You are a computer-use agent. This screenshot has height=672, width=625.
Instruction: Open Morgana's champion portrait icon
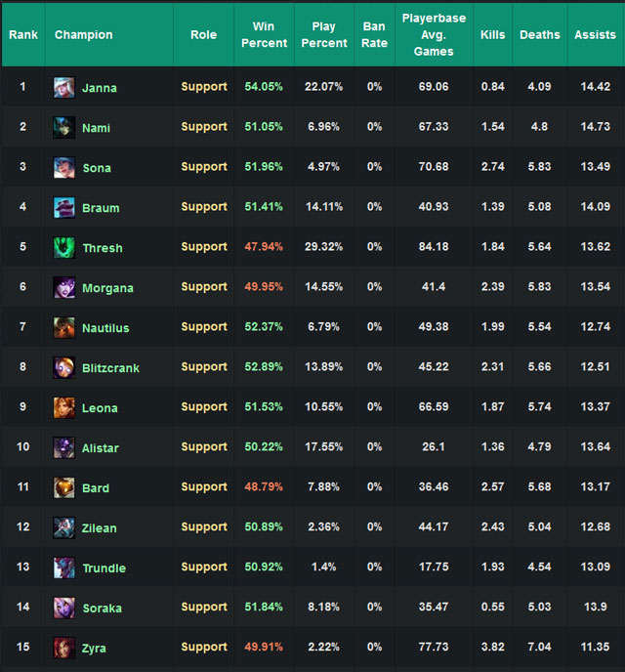63,287
